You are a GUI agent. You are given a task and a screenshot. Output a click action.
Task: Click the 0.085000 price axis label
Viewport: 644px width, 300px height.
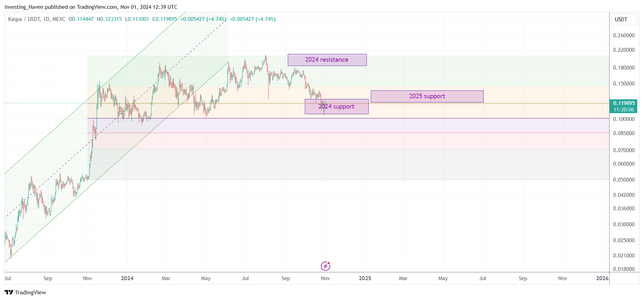(x=624, y=133)
